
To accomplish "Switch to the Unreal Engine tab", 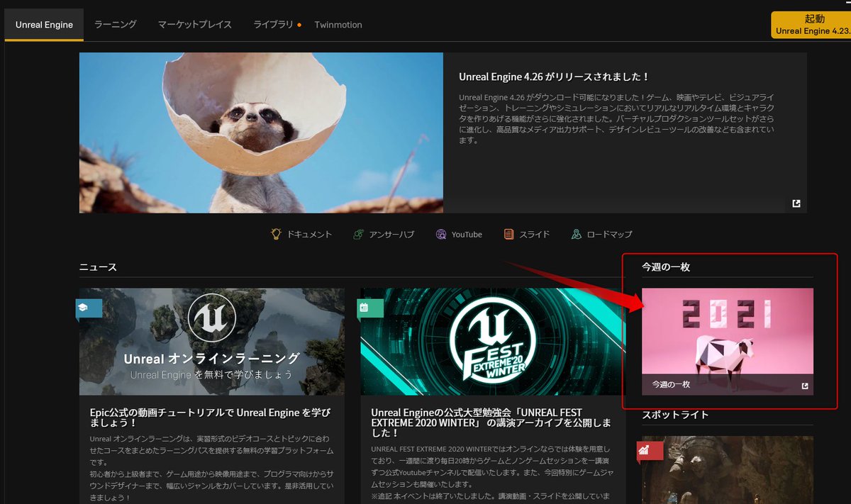I will point(44,25).
